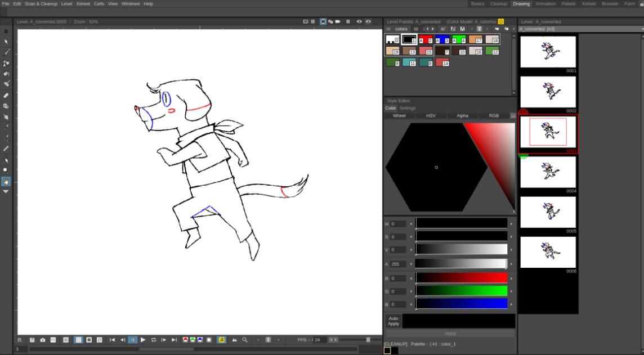Select the Eraser tool
The height and width of the screenshot is (355, 644).
coord(6,95)
